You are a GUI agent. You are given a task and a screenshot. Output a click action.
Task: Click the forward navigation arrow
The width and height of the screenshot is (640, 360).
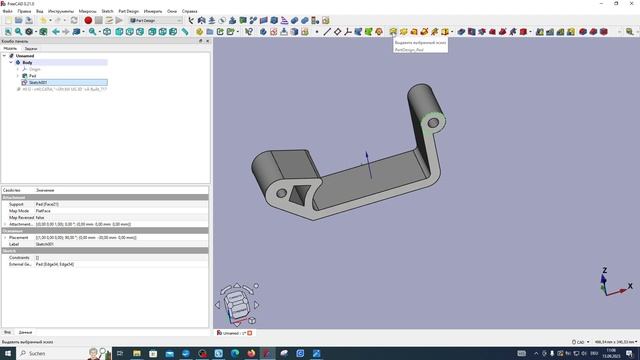[x=66, y=31]
